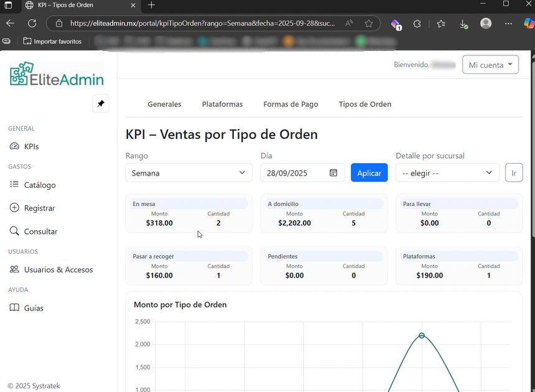
Task: Go to Usuarios & Accesos
Action: pyautogui.click(x=58, y=270)
